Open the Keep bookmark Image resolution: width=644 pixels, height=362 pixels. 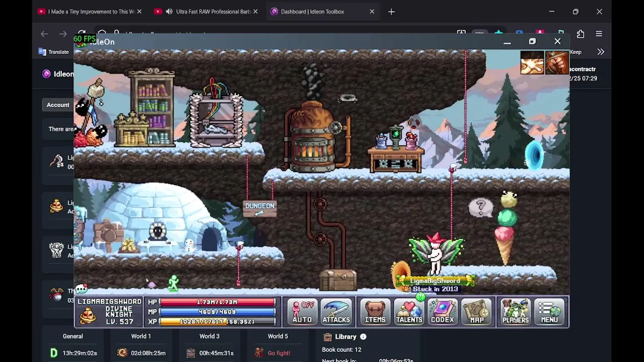click(x=576, y=52)
